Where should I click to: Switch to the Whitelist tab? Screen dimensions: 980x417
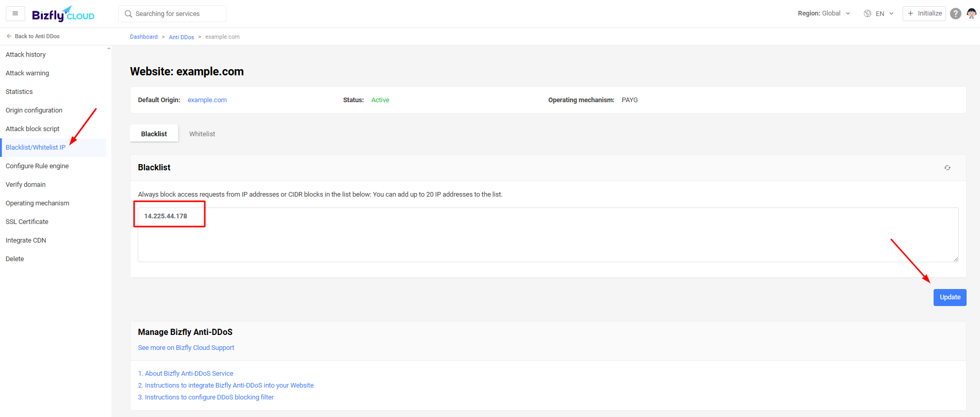(x=202, y=134)
